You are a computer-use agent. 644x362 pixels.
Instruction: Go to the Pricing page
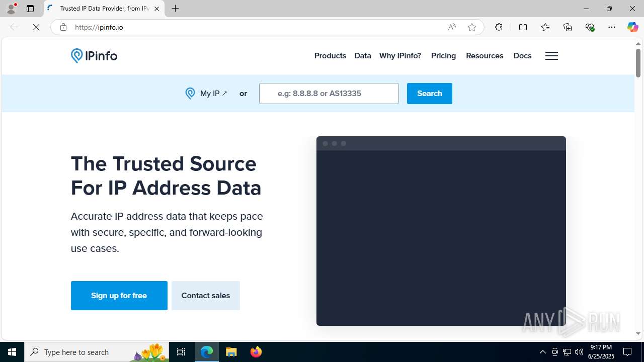coord(443,56)
